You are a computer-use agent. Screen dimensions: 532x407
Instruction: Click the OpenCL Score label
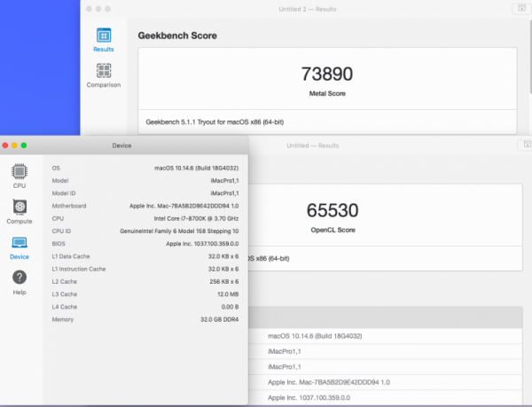[x=332, y=230]
